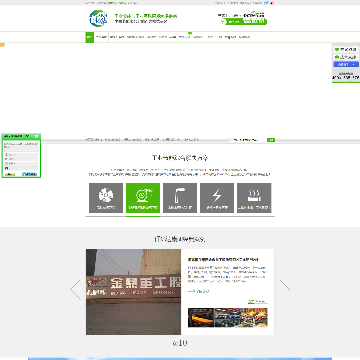360x360 pixels.
Task: Open the heating steam category tile
Action: tap(254, 198)
